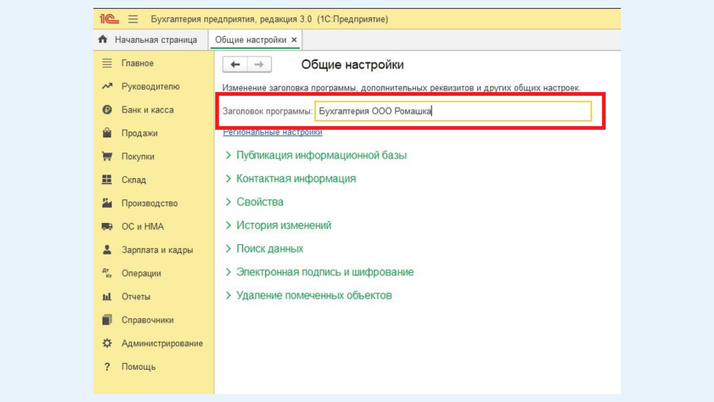Click the Продажи bag icon
The image size is (714, 402).
pyautogui.click(x=107, y=133)
